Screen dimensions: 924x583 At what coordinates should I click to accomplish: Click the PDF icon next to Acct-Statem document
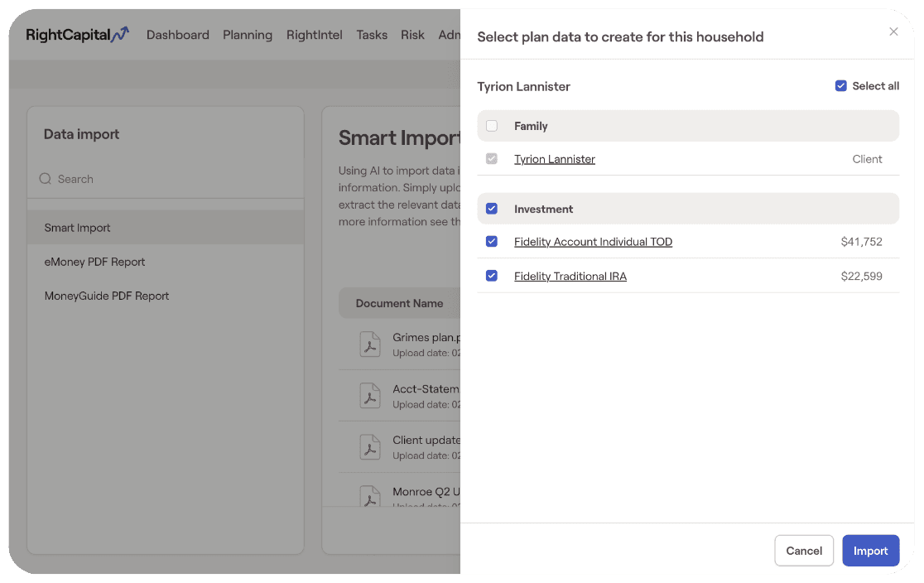(x=370, y=396)
